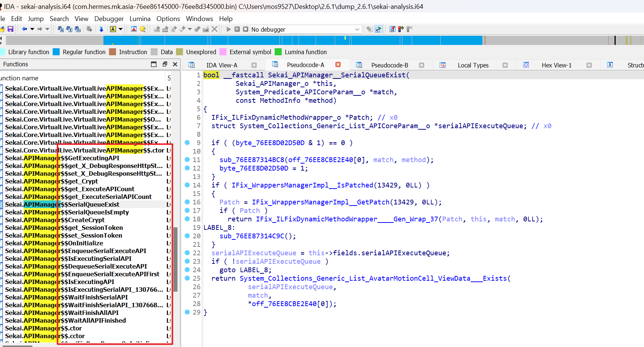Jump back with the left arrow
Viewport: 644px width, 347px height.
coord(24,29)
